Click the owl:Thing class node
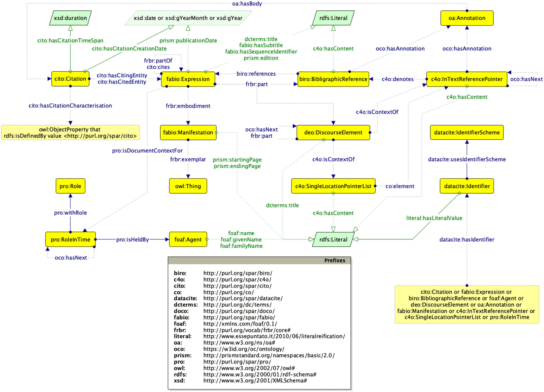 pyautogui.click(x=188, y=186)
